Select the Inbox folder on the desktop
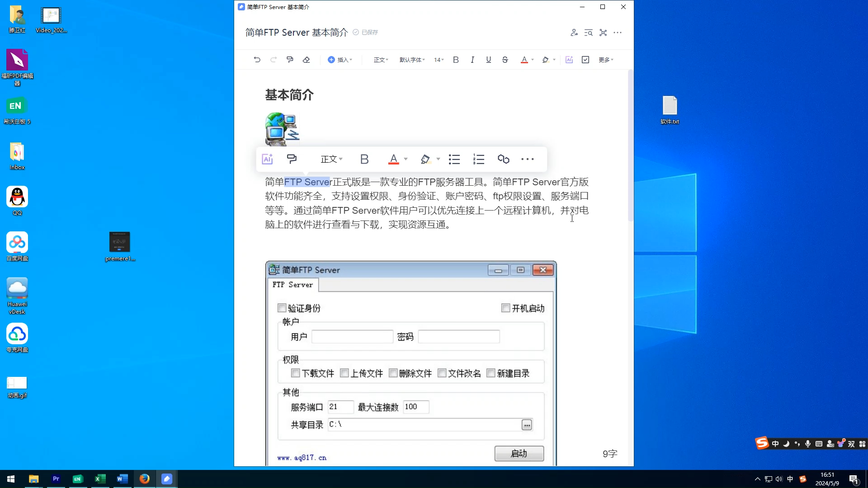Screen dimensions: 868x488 (x=17, y=156)
